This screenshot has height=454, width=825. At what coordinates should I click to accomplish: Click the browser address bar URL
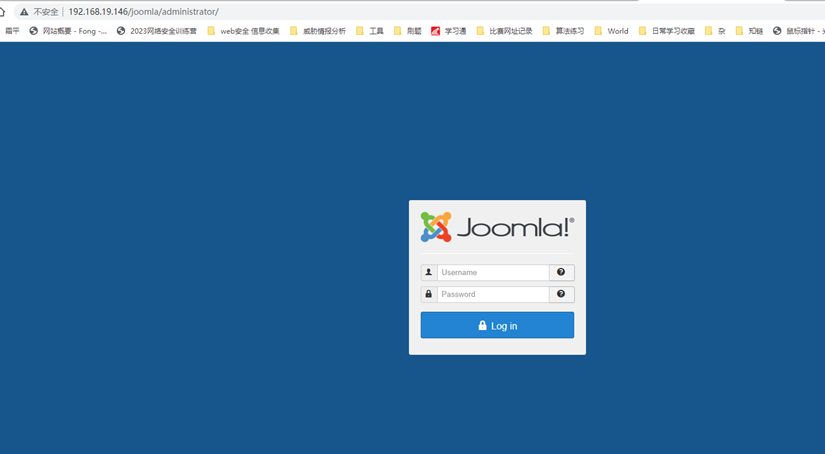coord(143,12)
